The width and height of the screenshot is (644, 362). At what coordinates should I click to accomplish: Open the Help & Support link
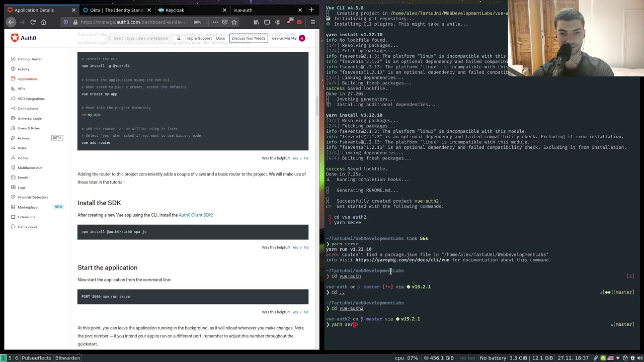(x=198, y=38)
